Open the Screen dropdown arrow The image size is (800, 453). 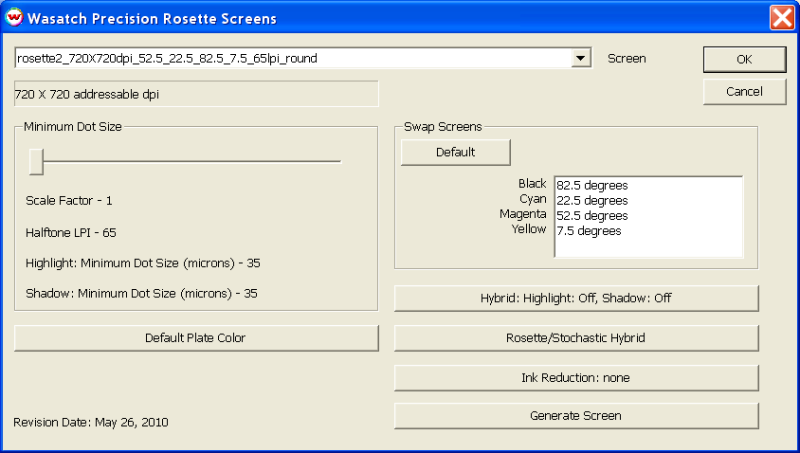(580, 58)
